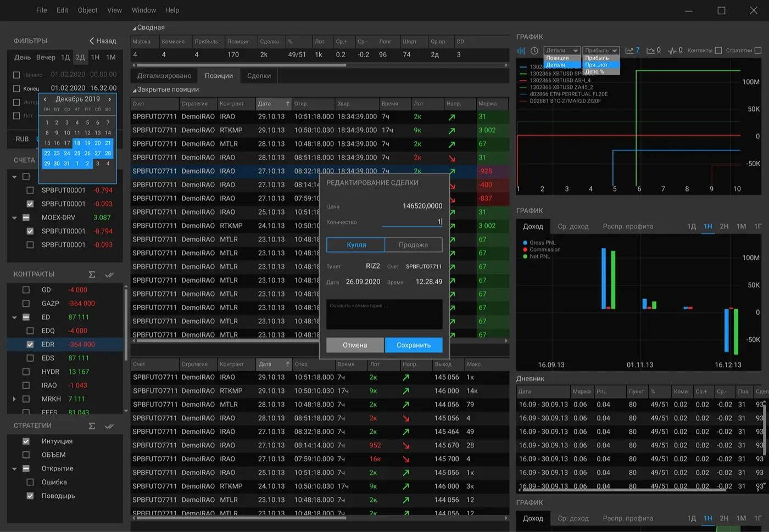Open the Детали dropdown in График toolbar

tap(562, 51)
